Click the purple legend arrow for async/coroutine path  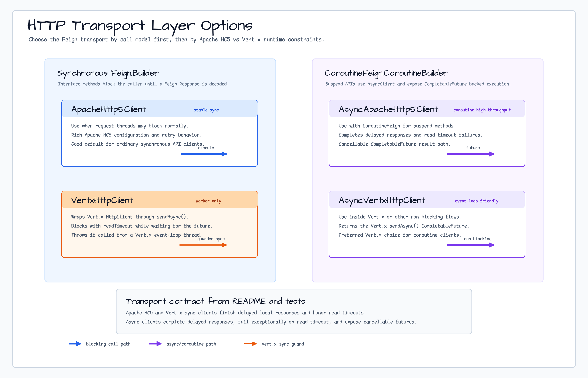(x=155, y=344)
